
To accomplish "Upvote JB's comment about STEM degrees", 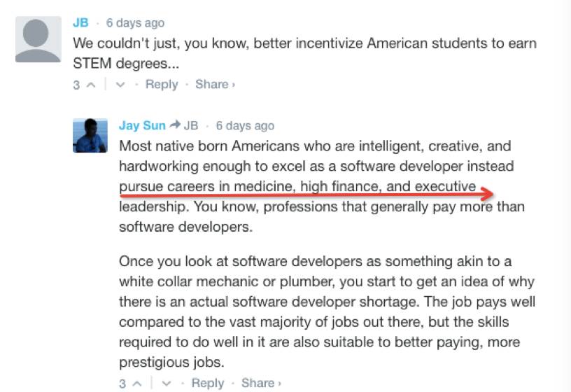I will click(91, 85).
